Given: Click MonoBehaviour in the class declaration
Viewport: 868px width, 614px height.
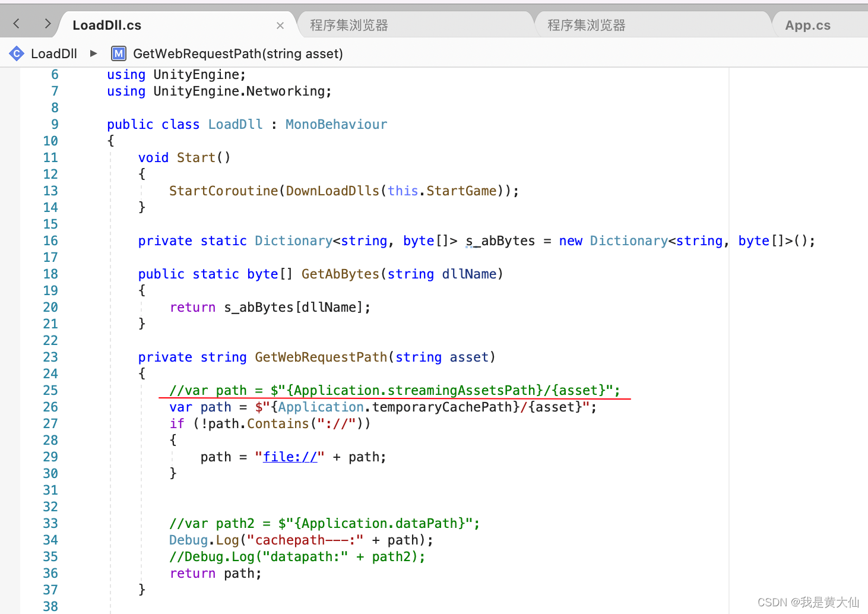Looking at the screenshot, I should (336, 124).
